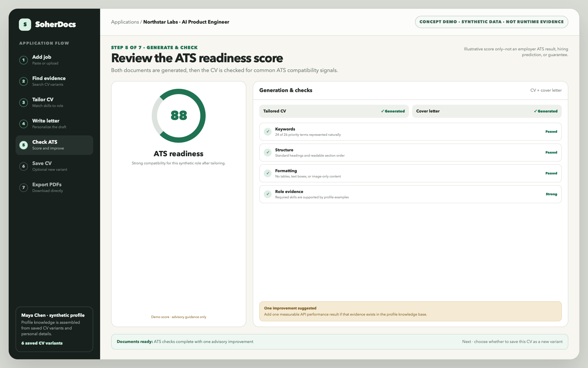The height and width of the screenshot is (368, 588).
Task: Select step 2 number circle for Find evidence
Action: point(24,81)
